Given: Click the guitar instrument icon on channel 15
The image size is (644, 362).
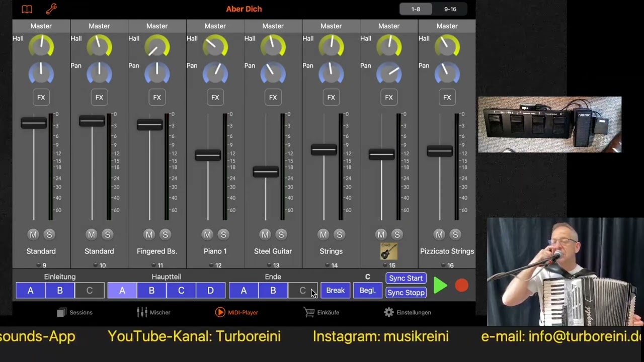Looking at the screenshot, I should (x=389, y=251).
